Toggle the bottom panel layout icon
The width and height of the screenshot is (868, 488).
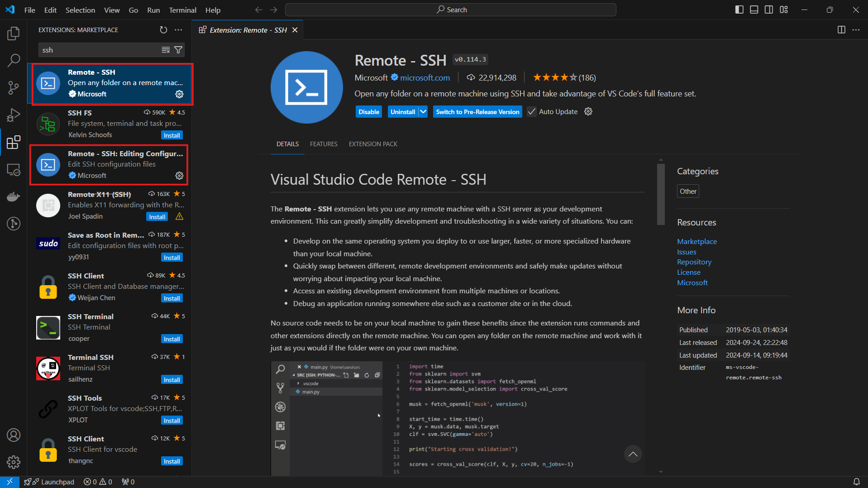[x=754, y=10]
